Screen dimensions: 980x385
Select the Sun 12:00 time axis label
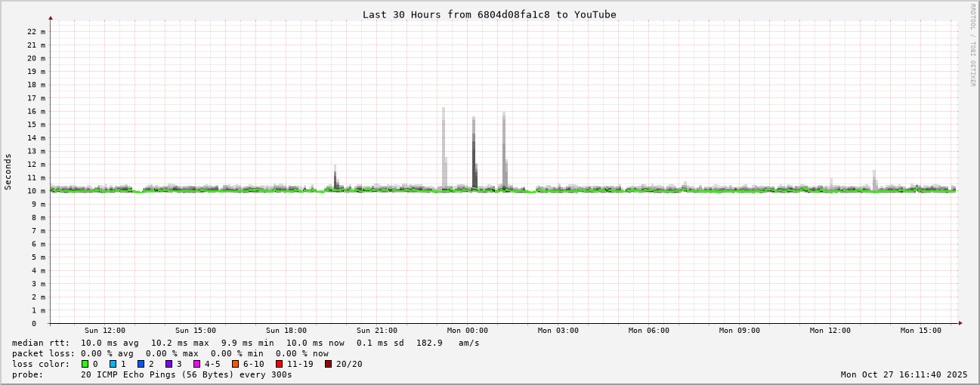pos(105,331)
